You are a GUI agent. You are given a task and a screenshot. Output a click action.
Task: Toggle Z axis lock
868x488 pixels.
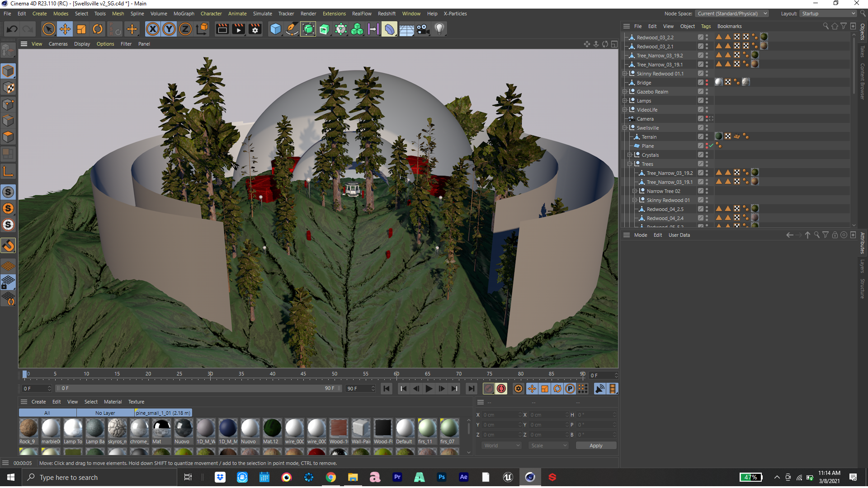coord(185,29)
